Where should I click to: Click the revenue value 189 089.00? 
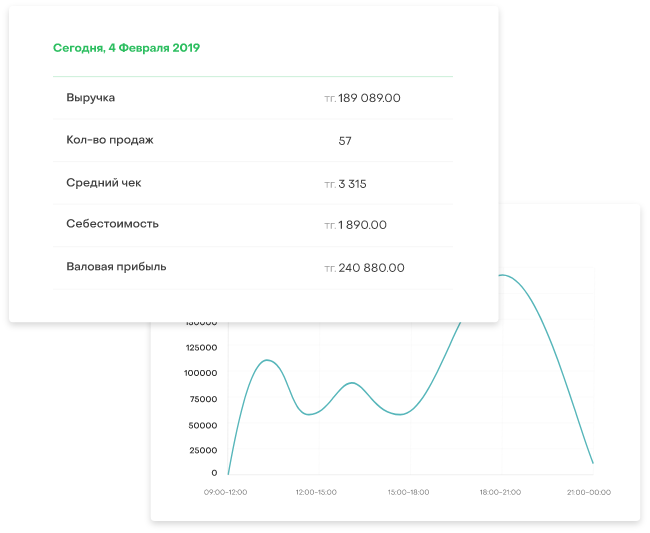coord(369,98)
